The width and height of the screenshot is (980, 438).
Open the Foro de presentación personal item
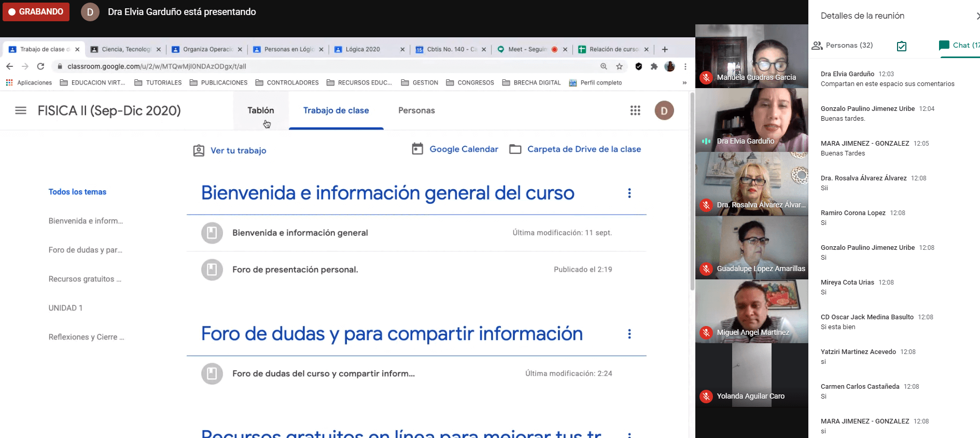tap(295, 270)
